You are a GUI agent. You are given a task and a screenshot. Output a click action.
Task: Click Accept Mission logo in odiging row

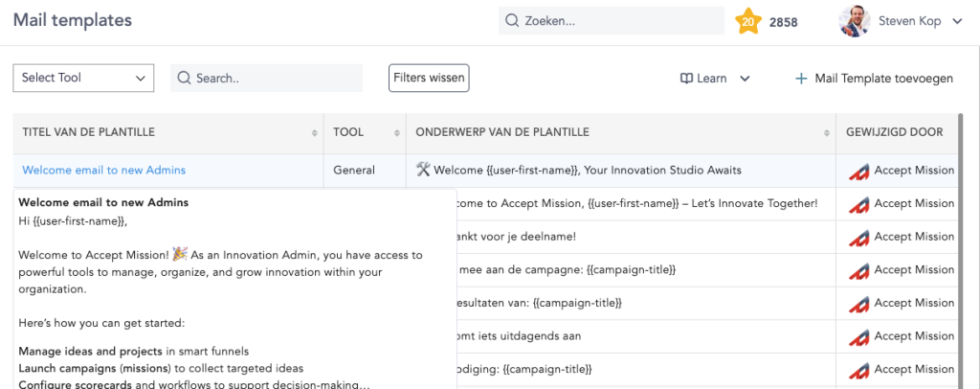(x=859, y=370)
